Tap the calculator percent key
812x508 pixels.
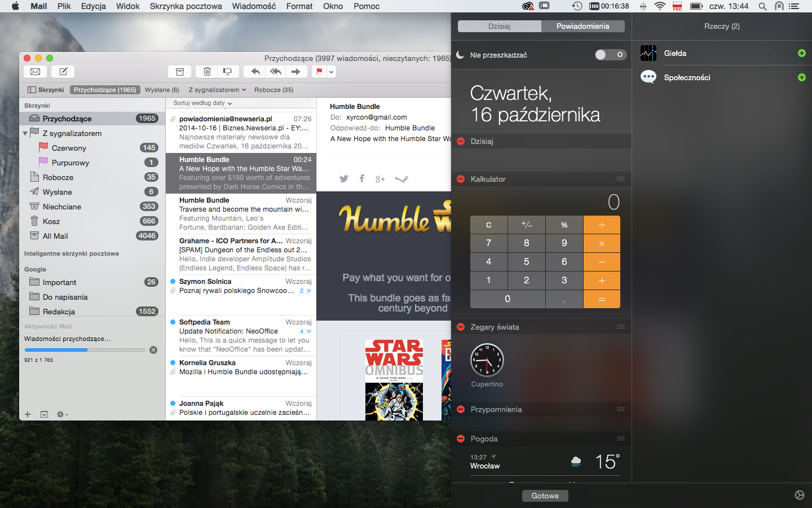pyautogui.click(x=564, y=225)
